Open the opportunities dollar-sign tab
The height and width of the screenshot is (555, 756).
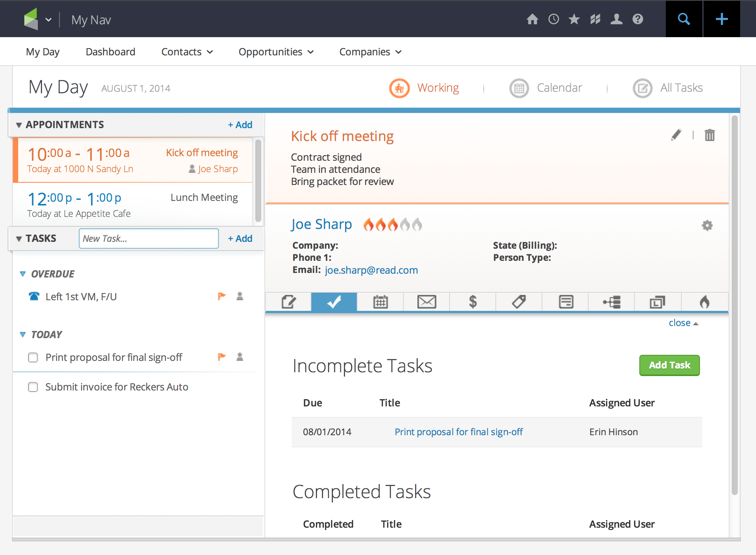pyautogui.click(x=472, y=302)
